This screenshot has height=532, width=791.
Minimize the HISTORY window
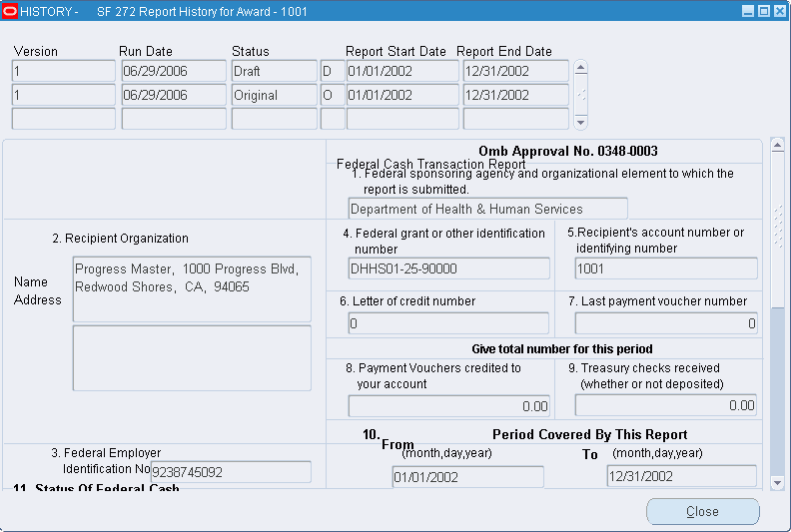point(748,11)
